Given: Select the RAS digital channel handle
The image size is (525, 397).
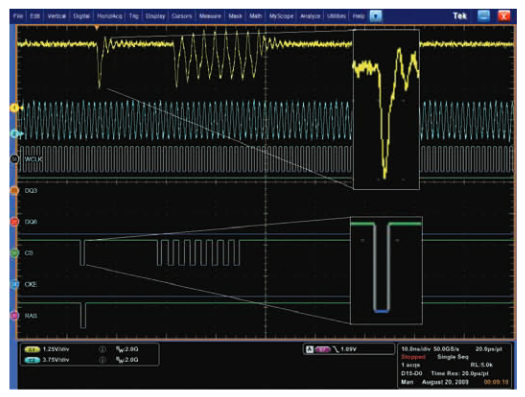Looking at the screenshot, I should click(14, 315).
